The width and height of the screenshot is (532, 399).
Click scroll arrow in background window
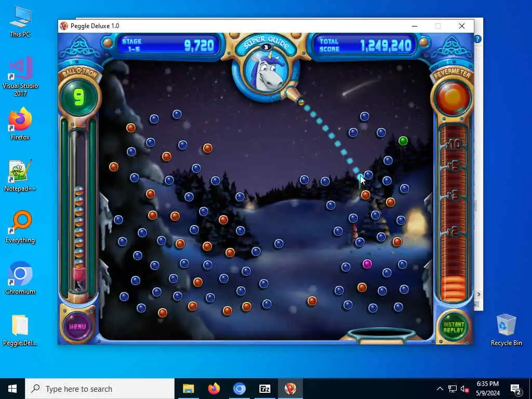(478, 294)
